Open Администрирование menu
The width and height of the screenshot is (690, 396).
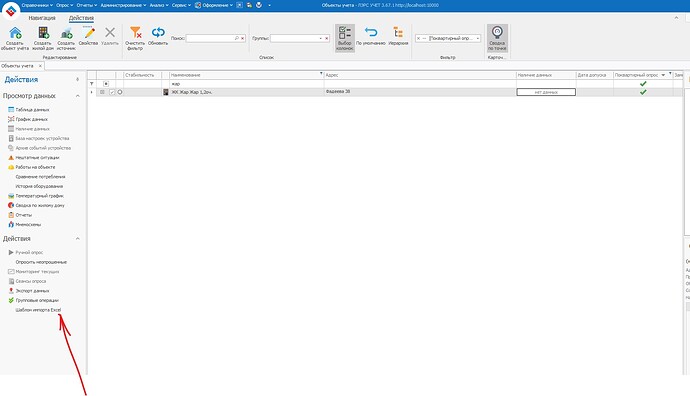coord(123,5)
